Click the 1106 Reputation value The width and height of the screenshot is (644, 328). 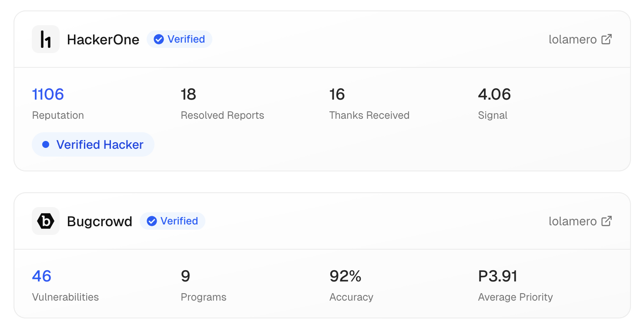click(x=48, y=94)
